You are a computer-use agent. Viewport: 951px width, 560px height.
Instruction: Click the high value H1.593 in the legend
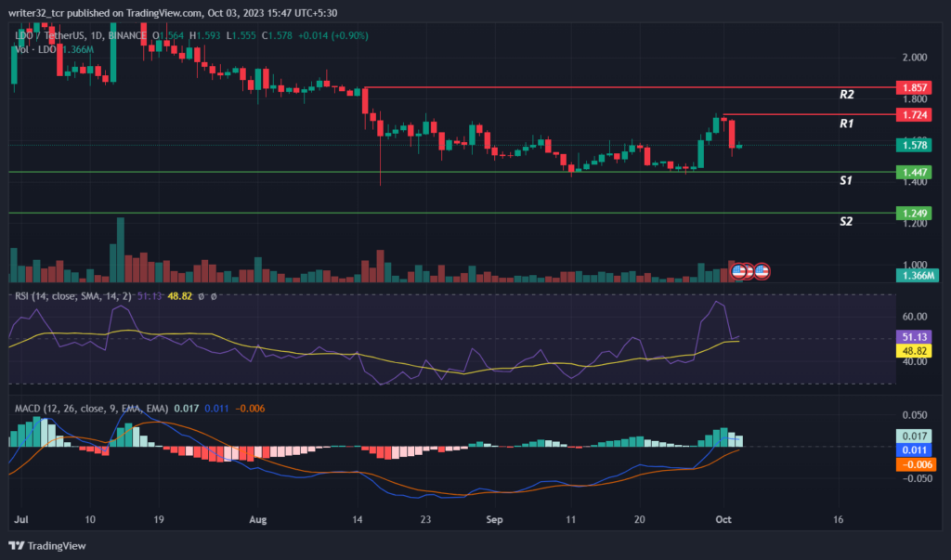[205, 36]
